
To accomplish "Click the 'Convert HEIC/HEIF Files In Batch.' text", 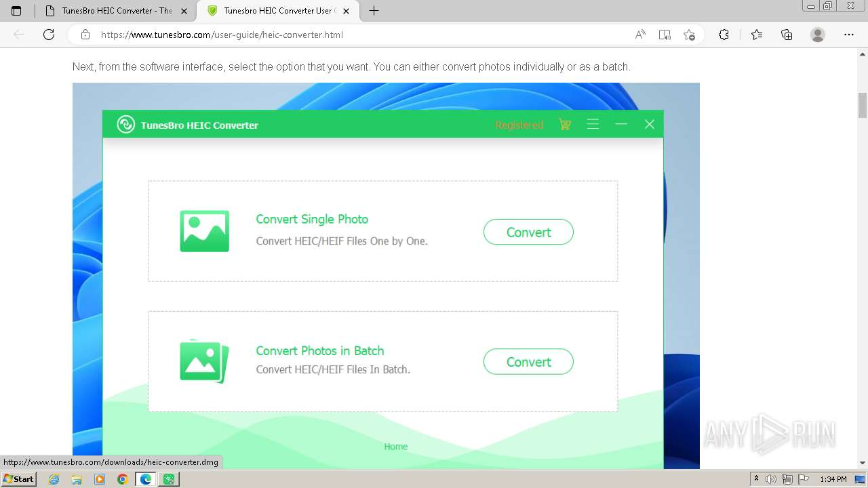I will 333,369.
